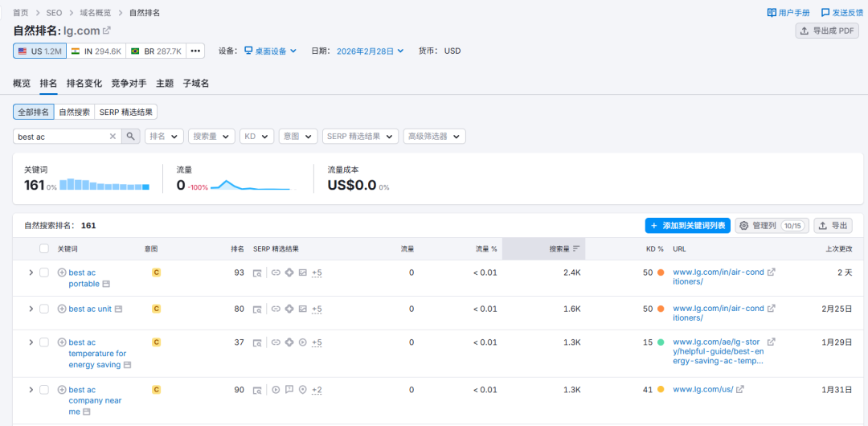
Task: Select all keywords header checkbox
Action: (44, 248)
